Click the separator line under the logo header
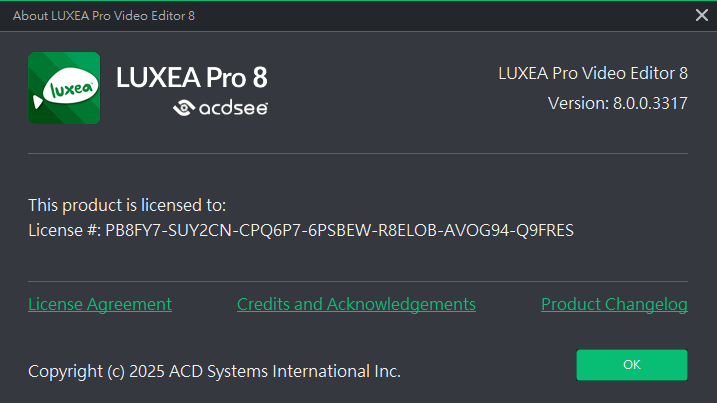This screenshot has width=717, height=403. [x=358, y=153]
